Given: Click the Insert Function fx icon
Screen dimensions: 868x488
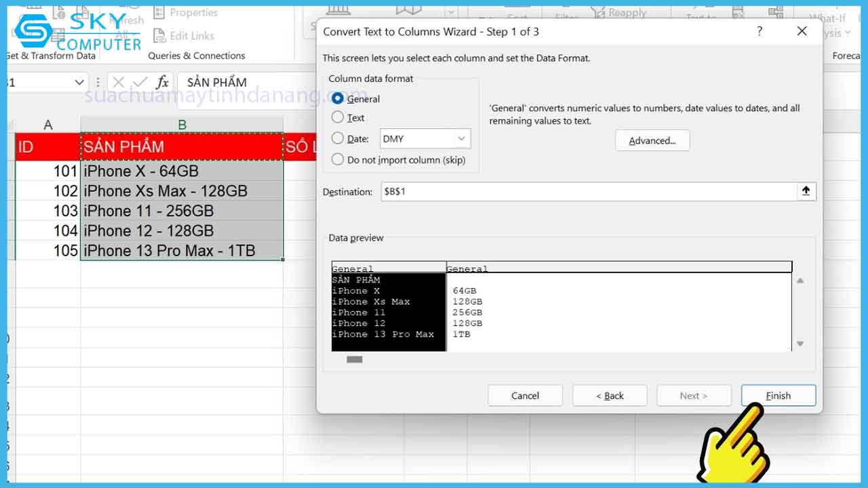Looking at the screenshot, I should pos(162,83).
